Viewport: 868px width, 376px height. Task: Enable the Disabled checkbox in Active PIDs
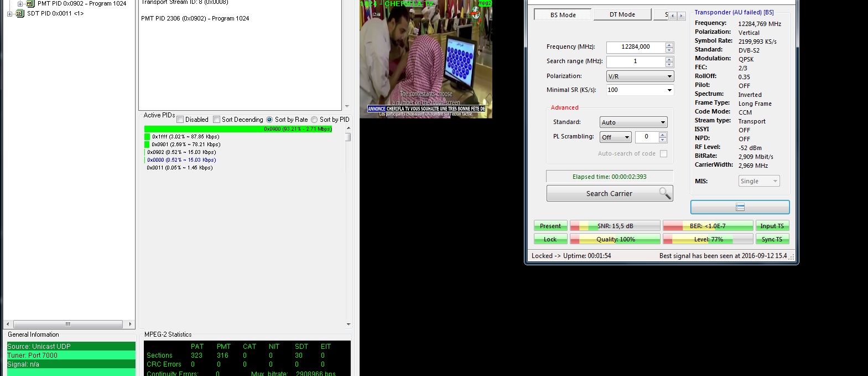[180, 120]
